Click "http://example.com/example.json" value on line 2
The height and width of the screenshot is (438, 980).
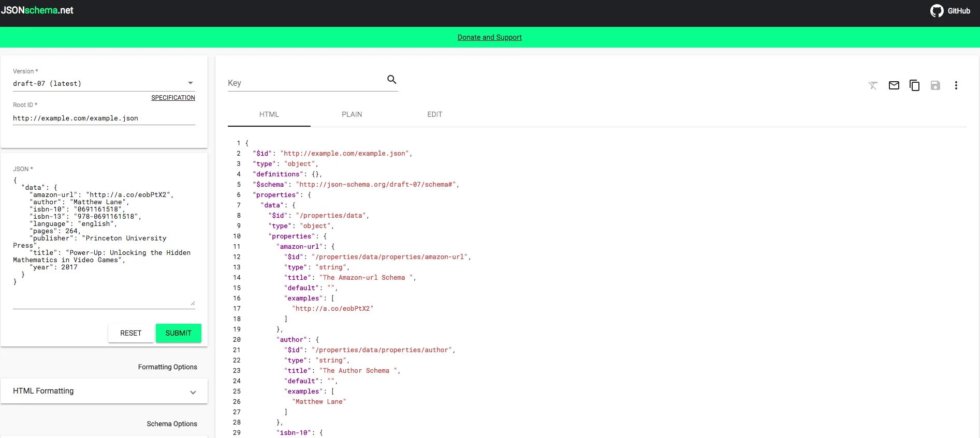click(x=345, y=154)
